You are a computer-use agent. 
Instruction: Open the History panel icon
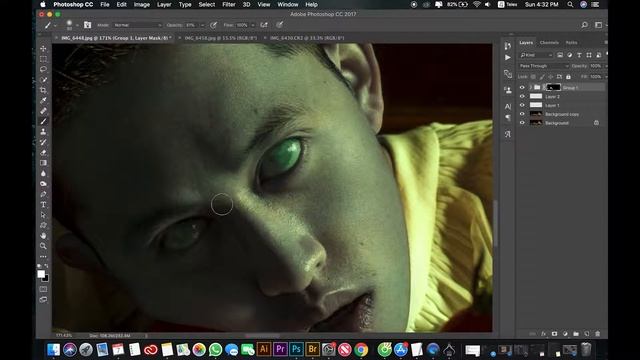[507, 46]
